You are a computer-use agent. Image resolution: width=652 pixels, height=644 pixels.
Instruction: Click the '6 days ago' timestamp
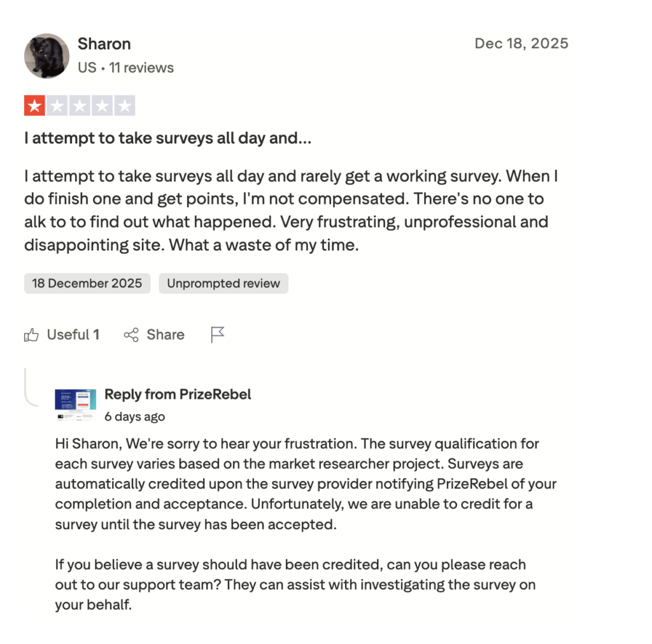click(134, 416)
